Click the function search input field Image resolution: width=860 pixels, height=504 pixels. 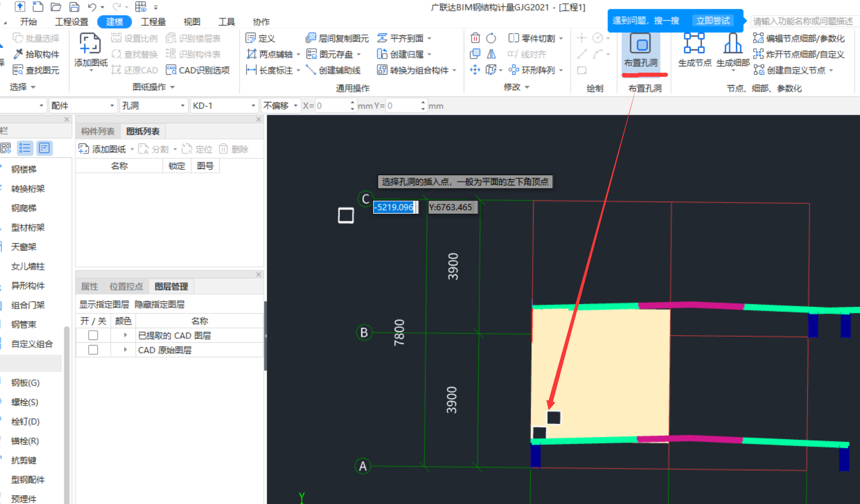coord(805,21)
